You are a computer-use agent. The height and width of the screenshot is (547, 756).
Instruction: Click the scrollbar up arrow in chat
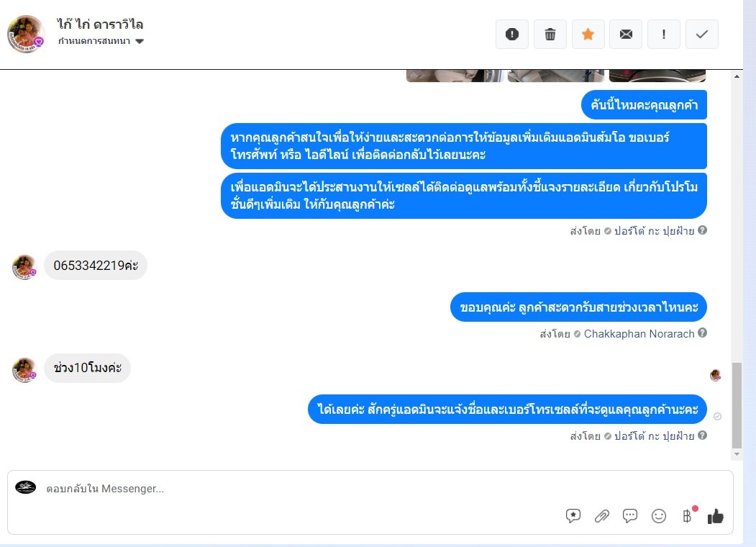[x=737, y=76]
